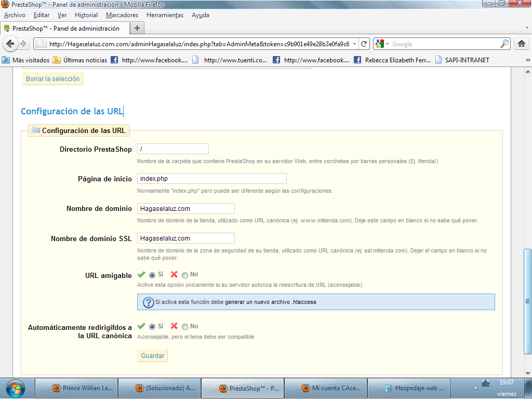Click the Guardar button
Viewport: 532px width, 399px height.
[152, 355]
